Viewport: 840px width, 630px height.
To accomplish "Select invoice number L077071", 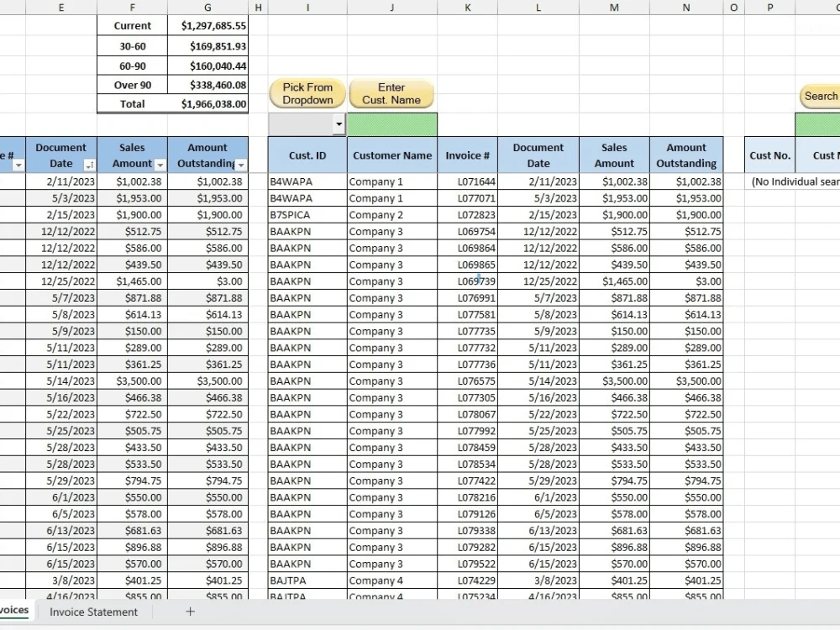I will (x=468, y=198).
